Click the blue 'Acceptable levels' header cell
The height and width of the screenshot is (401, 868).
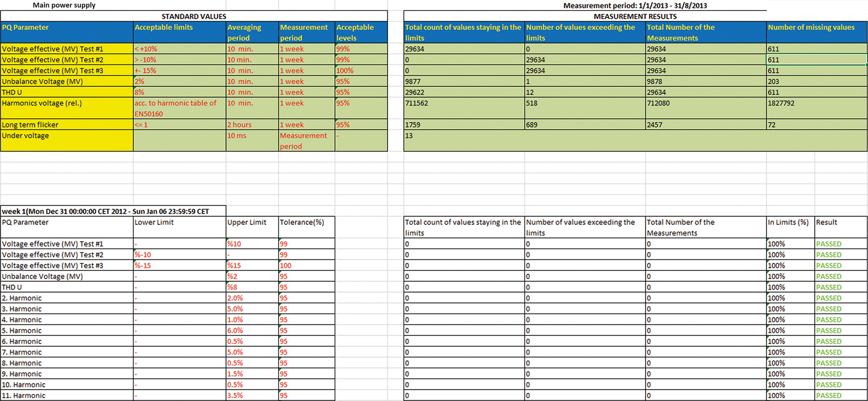pyautogui.click(x=361, y=33)
